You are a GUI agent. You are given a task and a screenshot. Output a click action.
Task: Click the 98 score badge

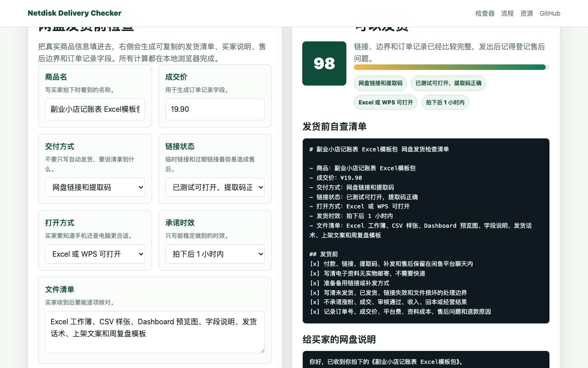324,63
